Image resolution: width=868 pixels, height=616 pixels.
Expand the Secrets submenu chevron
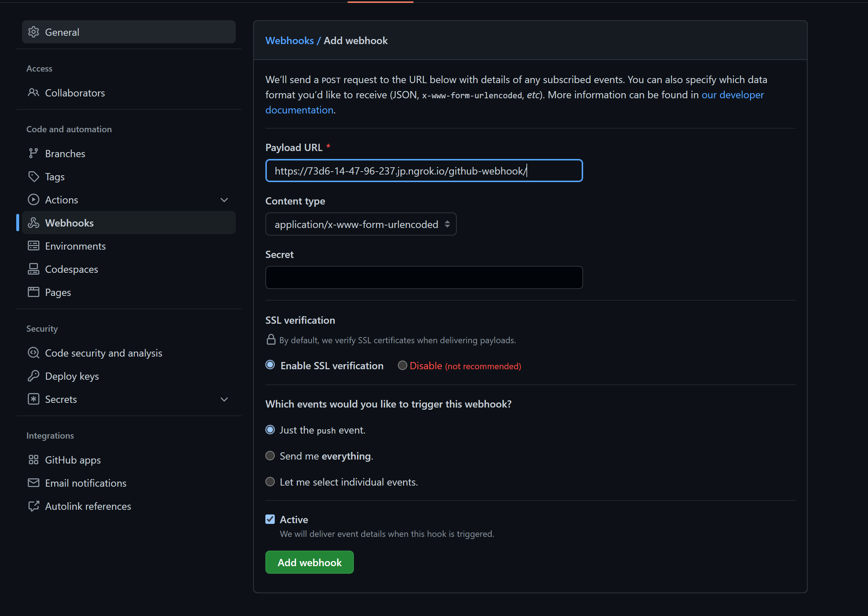click(x=224, y=400)
